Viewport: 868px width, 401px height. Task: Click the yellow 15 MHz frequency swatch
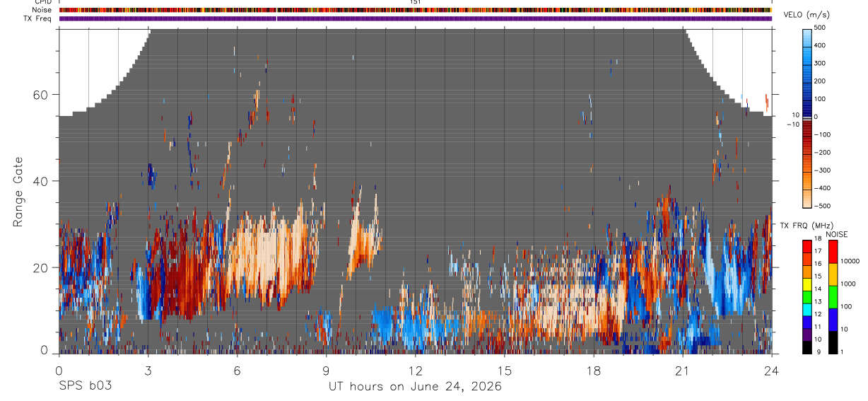(808, 274)
